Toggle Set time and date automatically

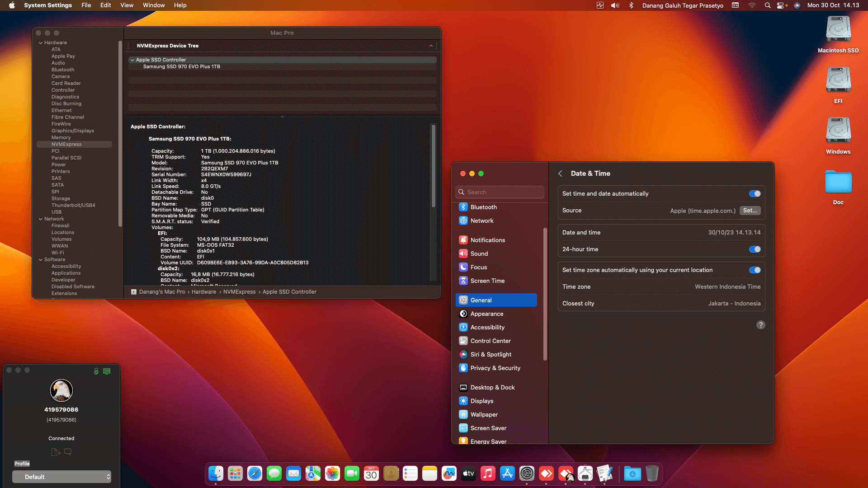(755, 193)
